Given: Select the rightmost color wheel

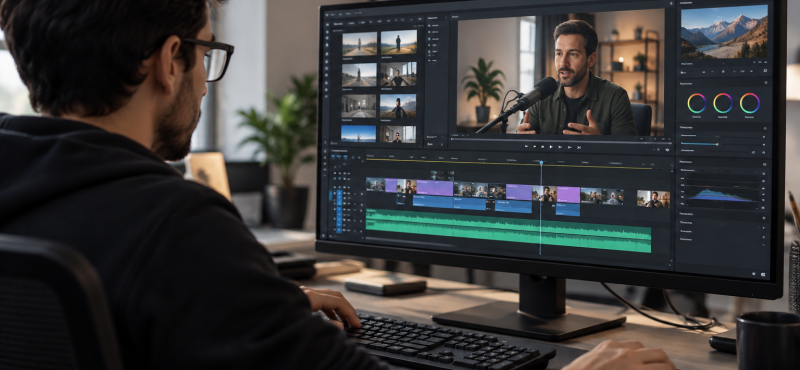Looking at the screenshot, I should pos(750,103).
